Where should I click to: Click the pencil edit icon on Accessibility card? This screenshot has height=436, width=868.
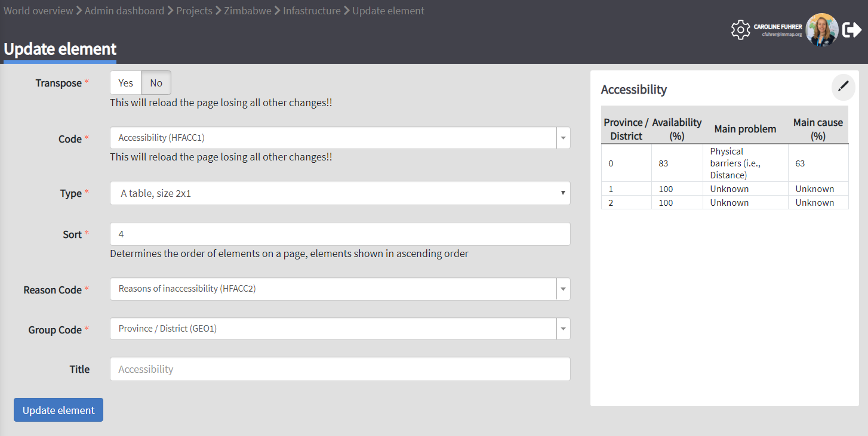tap(843, 87)
